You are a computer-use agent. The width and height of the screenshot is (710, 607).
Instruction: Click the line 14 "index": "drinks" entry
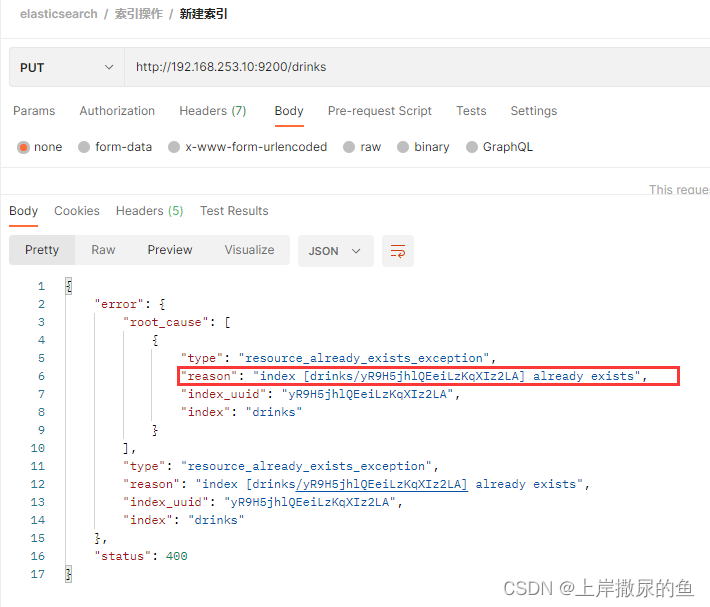tap(183, 520)
